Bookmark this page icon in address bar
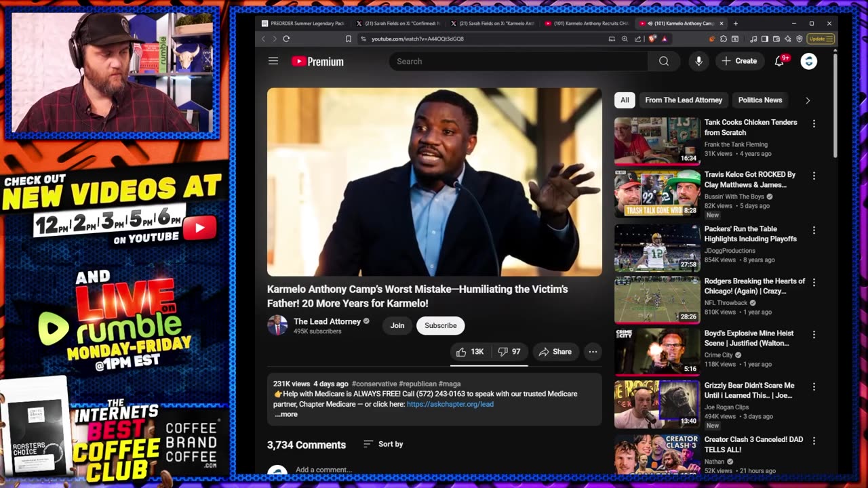The width and height of the screenshot is (868, 488). click(349, 39)
